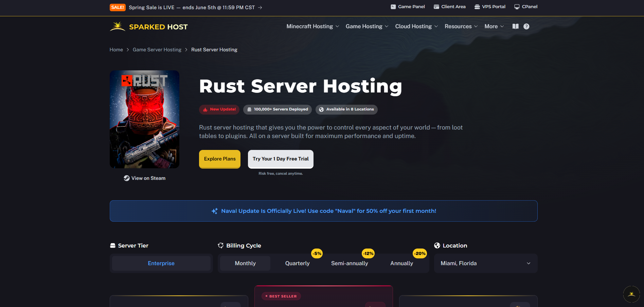The height and width of the screenshot is (307, 644).
Task: Go to Home breadcrumb
Action: click(x=116, y=50)
